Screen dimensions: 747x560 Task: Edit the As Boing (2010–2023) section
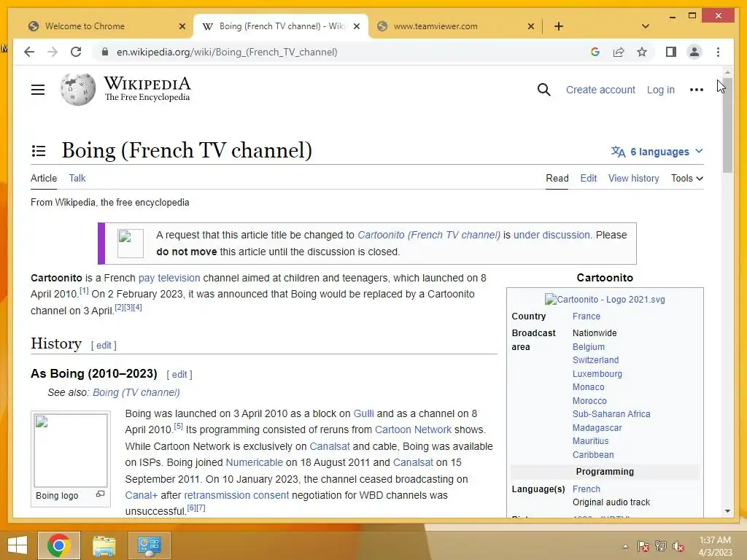[179, 375]
